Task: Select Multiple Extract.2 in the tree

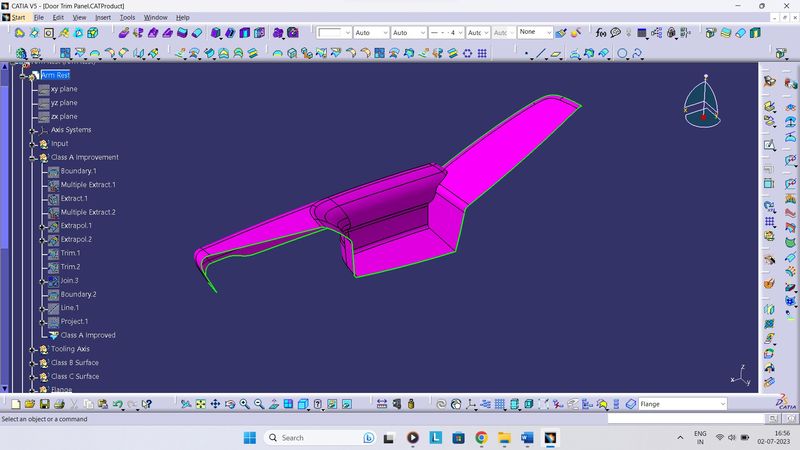Action: [88, 212]
